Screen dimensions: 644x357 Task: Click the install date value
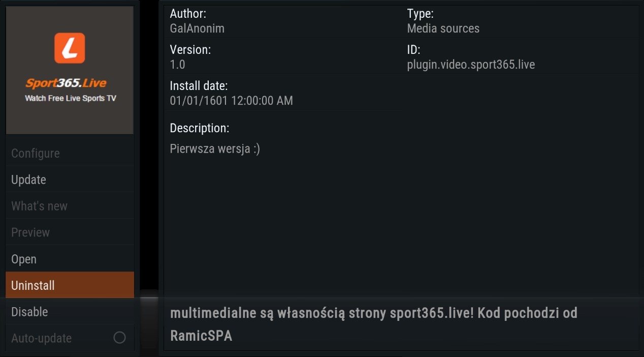click(x=231, y=101)
